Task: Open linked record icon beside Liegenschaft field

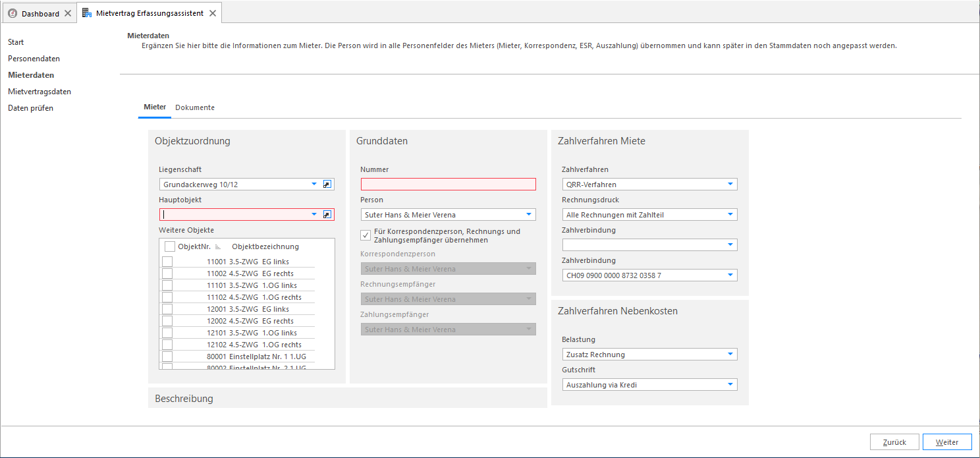Action: (x=327, y=185)
